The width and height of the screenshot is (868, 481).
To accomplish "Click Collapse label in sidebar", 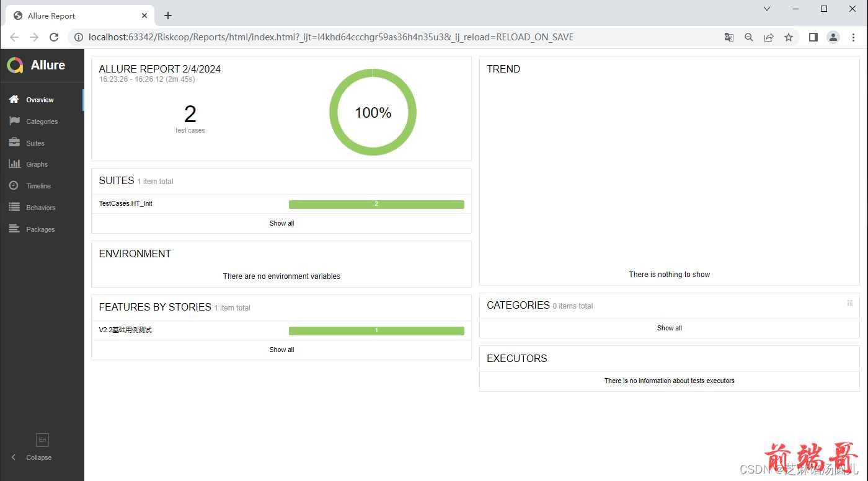I will click(39, 457).
